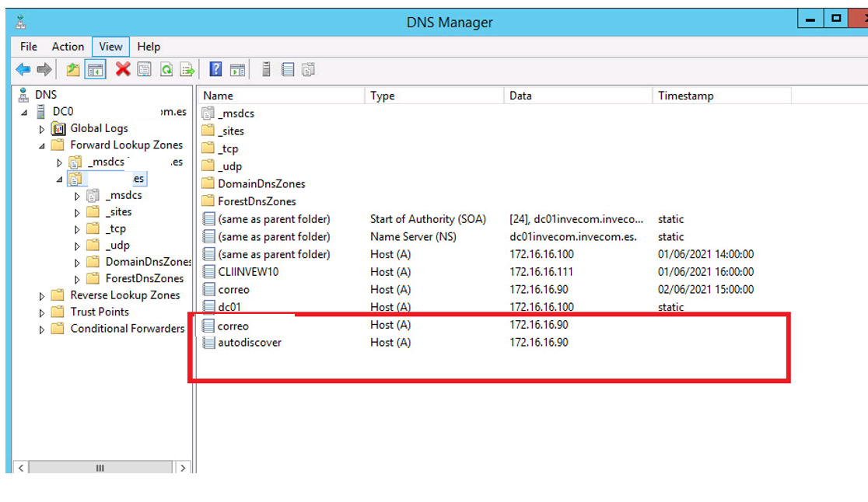Toggle Show/Hide Action Pane toolbar icon
The image size is (868, 502).
pos(237,70)
